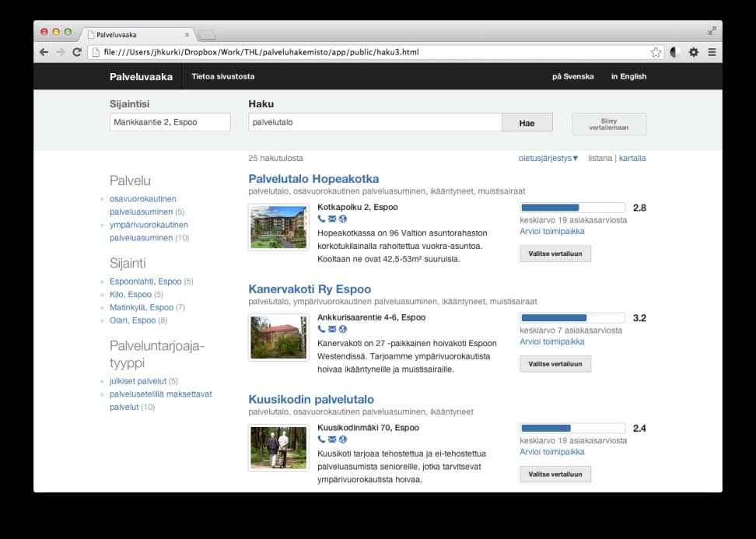Click the Sijaintisi location input field
The image size is (756, 539).
click(170, 122)
